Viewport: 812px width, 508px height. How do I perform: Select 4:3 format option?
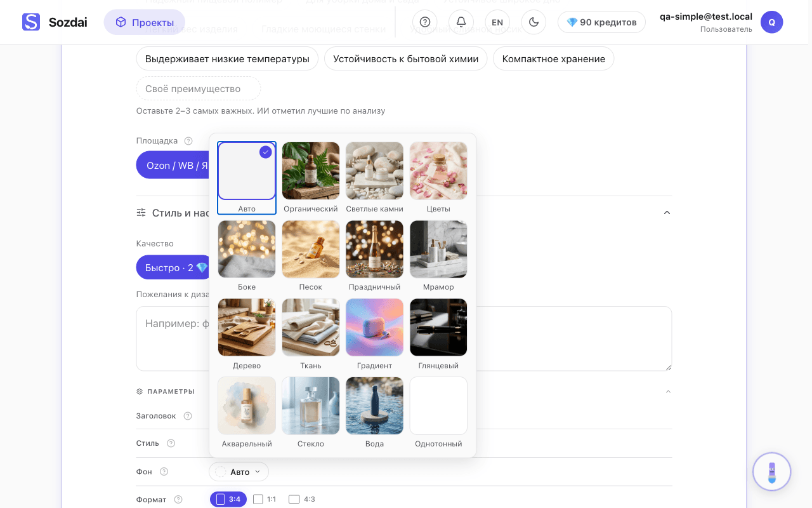point(301,500)
